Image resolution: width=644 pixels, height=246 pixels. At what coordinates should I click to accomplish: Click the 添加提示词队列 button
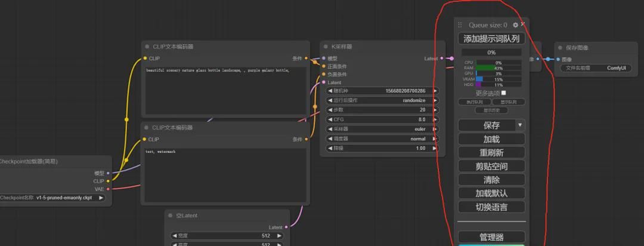click(x=491, y=39)
